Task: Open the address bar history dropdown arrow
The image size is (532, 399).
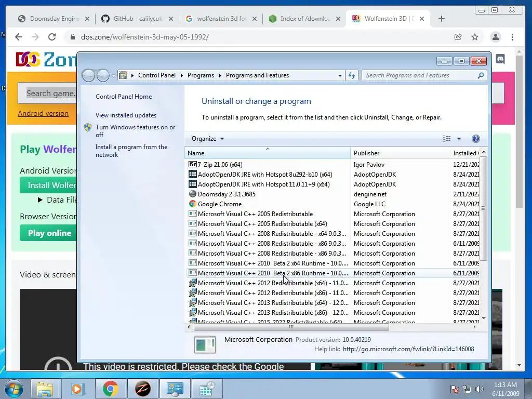Action: click(x=340, y=76)
